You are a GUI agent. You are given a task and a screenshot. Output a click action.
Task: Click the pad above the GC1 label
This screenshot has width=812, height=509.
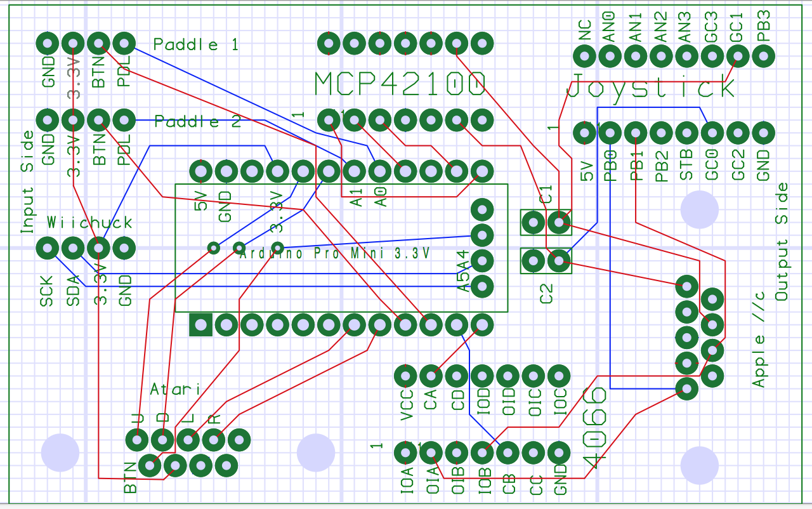click(737, 56)
